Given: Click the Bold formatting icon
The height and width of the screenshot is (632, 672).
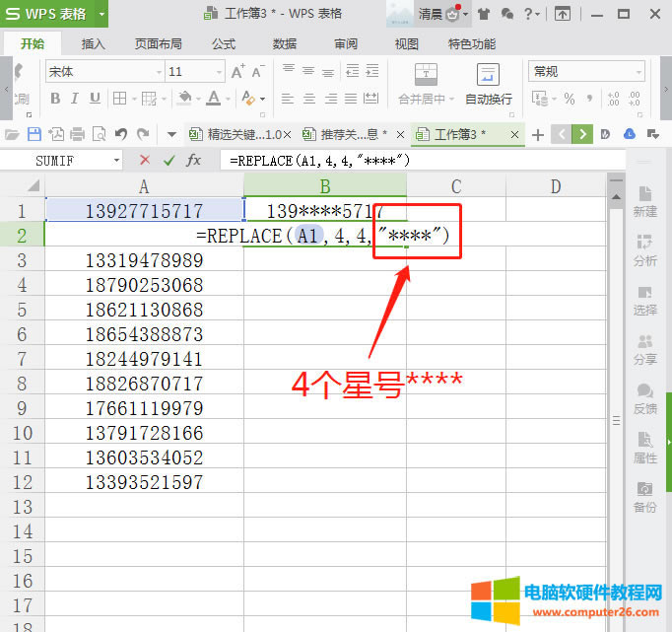Looking at the screenshot, I should point(55,99).
